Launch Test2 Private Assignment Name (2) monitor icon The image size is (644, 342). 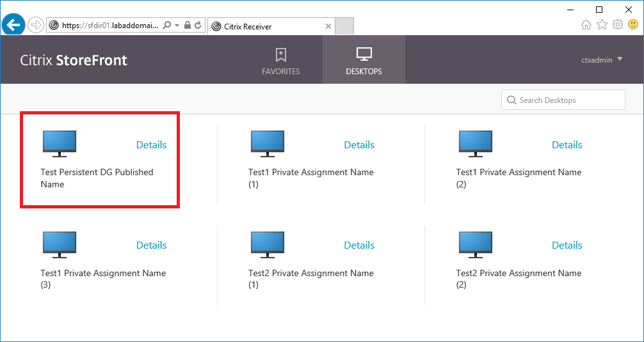tap(475, 244)
